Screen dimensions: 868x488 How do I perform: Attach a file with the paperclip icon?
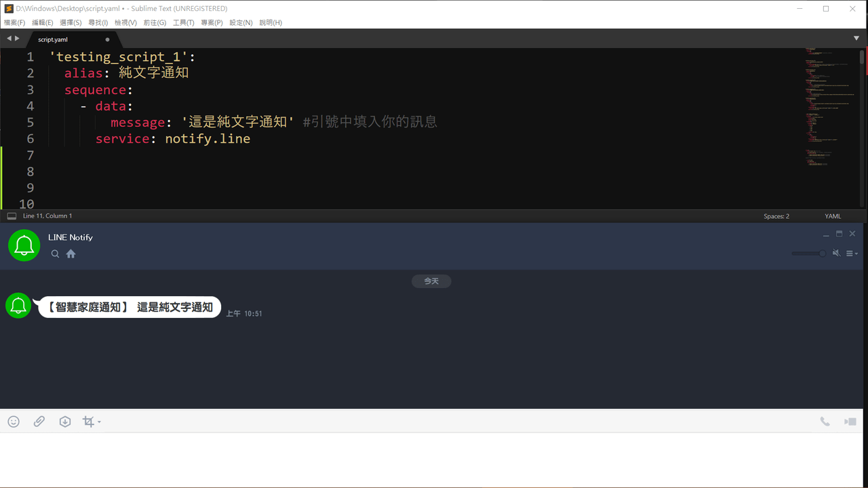click(x=39, y=422)
